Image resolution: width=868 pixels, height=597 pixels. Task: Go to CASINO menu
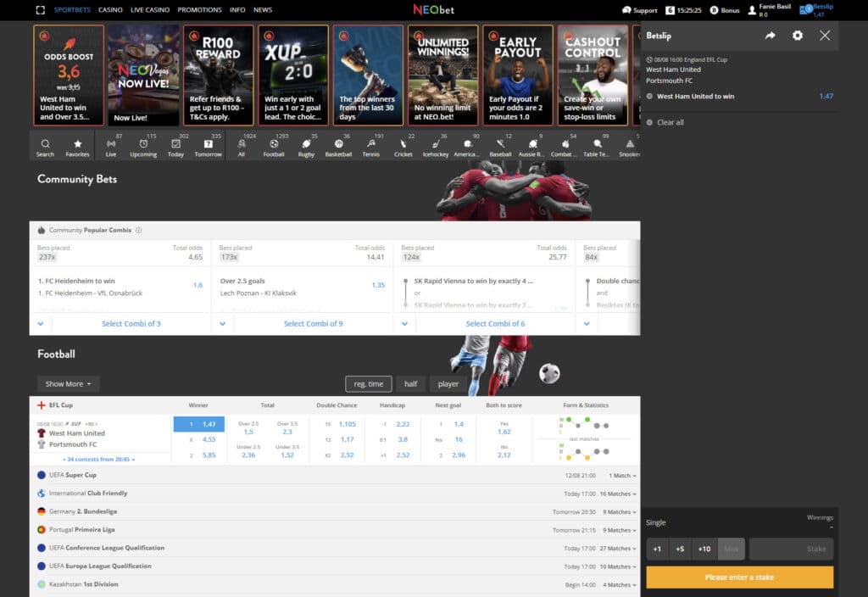pyautogui.click(x=110, y=10)
